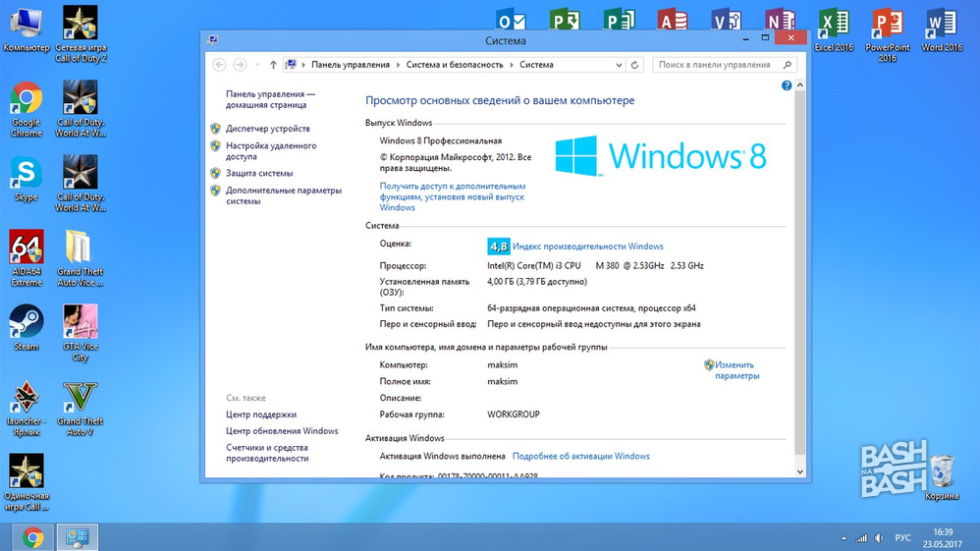This screenshot has height=551, width=980.
Task: Open Настройка удаленного доступа
Action: 271,150
